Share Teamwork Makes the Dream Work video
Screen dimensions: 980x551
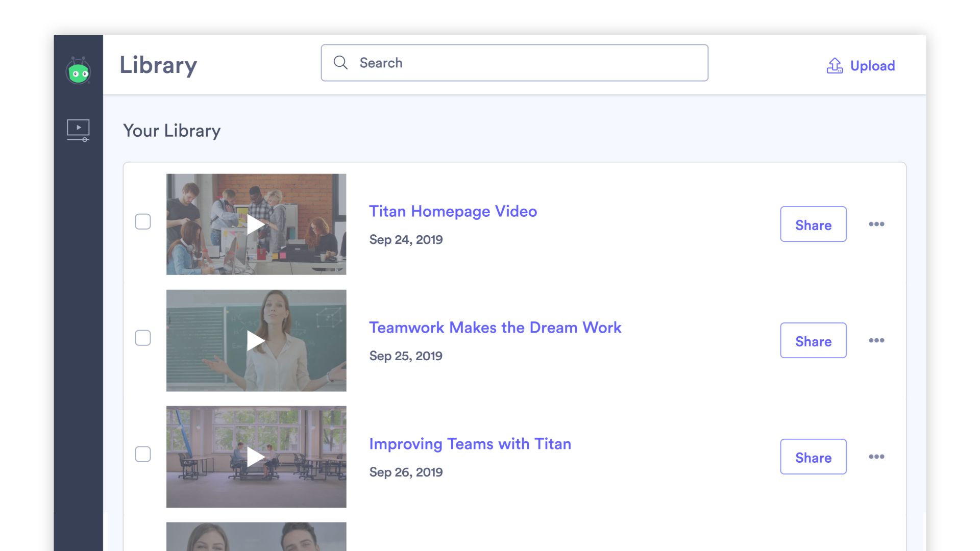[x=813, y=340]
